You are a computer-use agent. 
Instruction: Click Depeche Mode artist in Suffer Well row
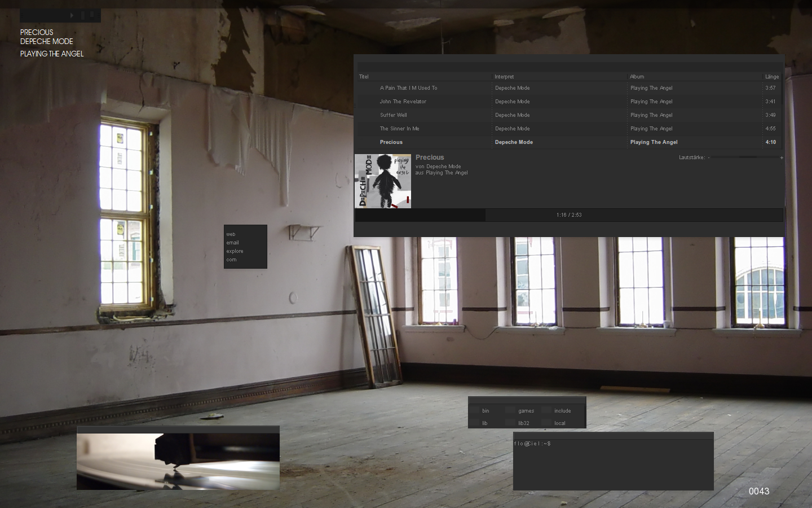click(x=512, y=115)
